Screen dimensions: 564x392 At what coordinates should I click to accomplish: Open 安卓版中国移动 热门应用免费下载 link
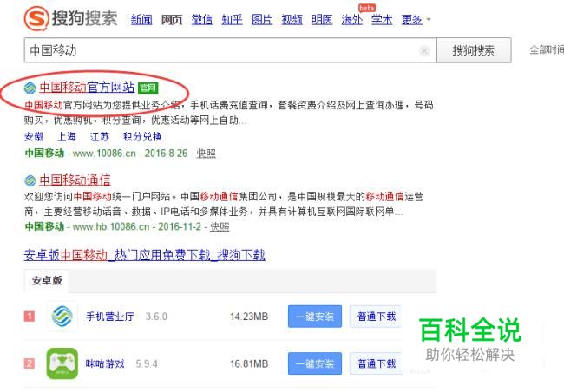coord(145,255)
